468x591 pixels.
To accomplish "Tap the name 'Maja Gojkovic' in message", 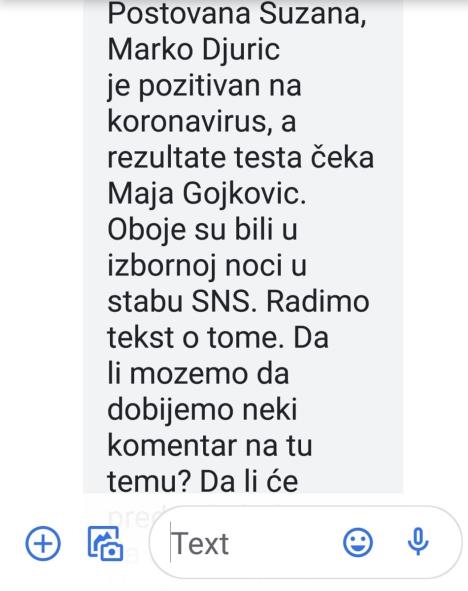I will (204, 194).
